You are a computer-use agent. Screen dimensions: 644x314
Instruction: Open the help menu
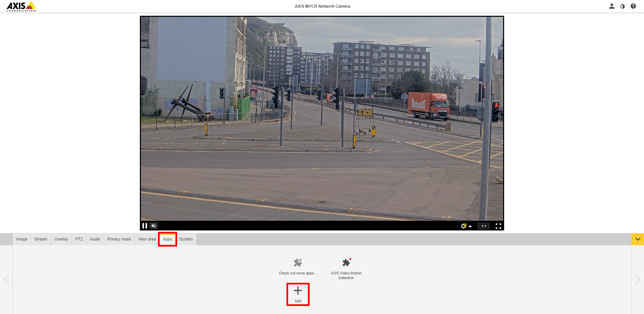point(633,6)
